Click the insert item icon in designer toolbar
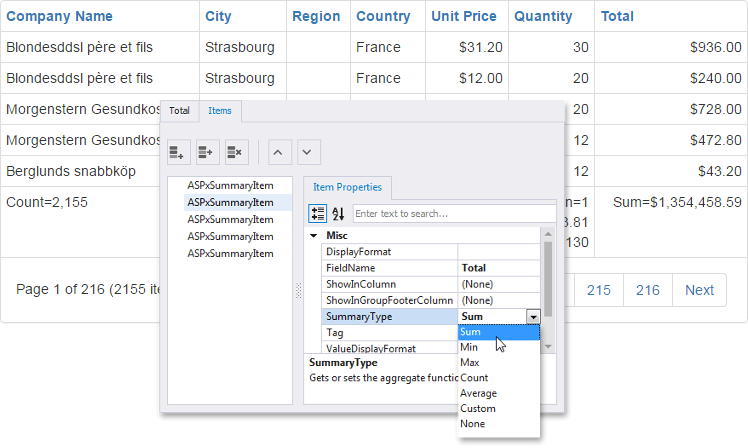 pos(208,152)
